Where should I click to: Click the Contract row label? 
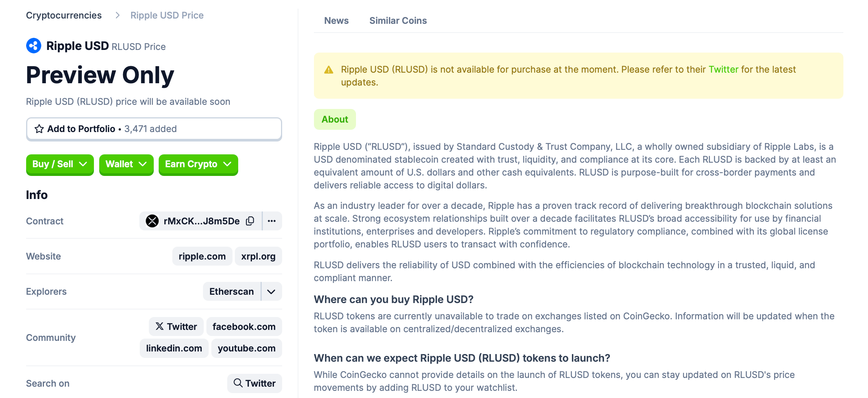[x=45, y=221]
